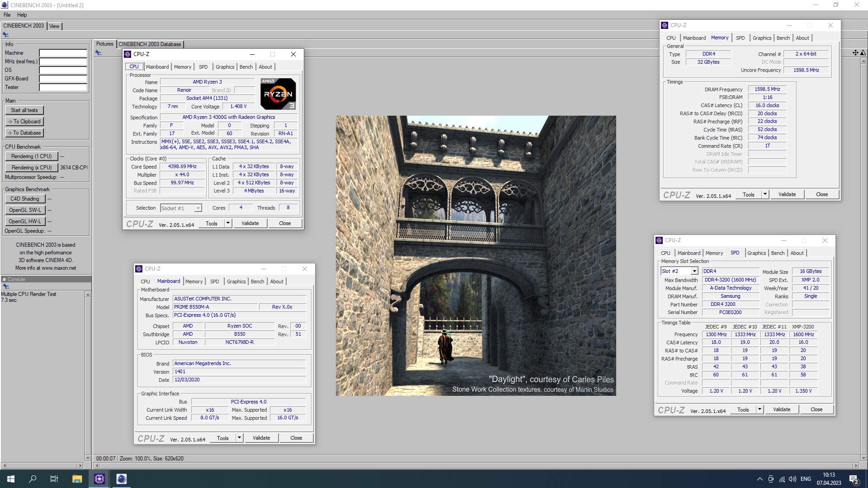Click the CPU-Z taskbar icon
868x488 pixels.
(99, 479)
